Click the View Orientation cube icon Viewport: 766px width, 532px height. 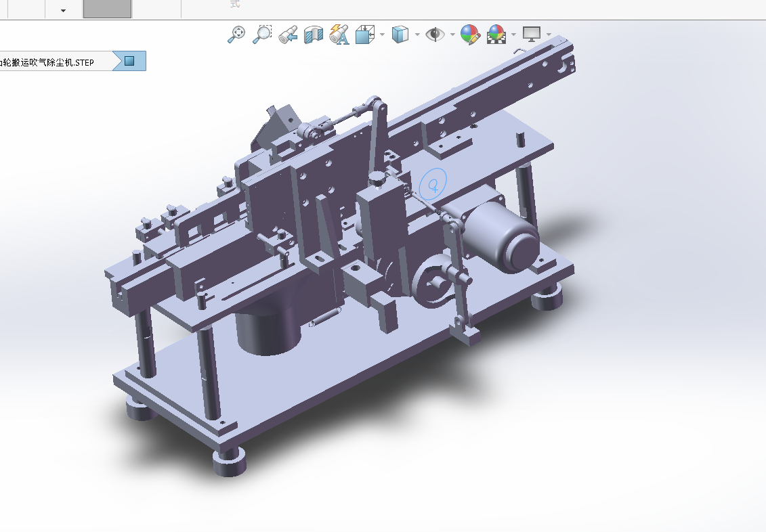pyautogui.click(x=365, y=35)
